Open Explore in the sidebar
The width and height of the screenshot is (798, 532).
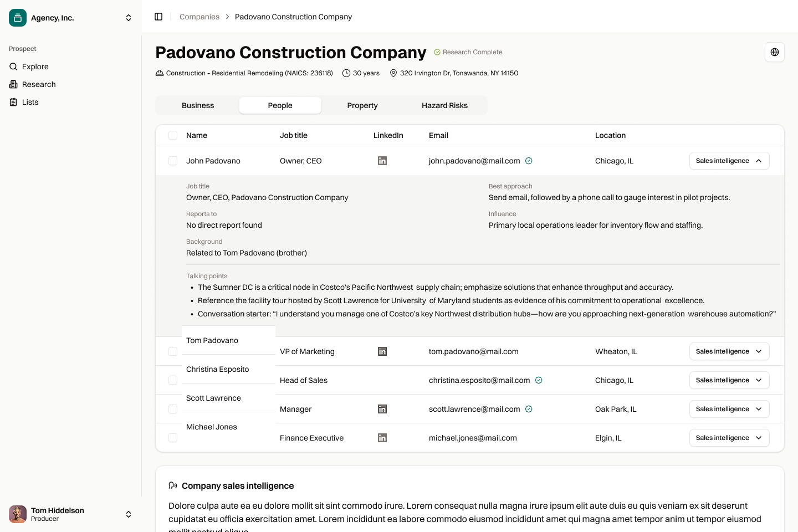35,66
